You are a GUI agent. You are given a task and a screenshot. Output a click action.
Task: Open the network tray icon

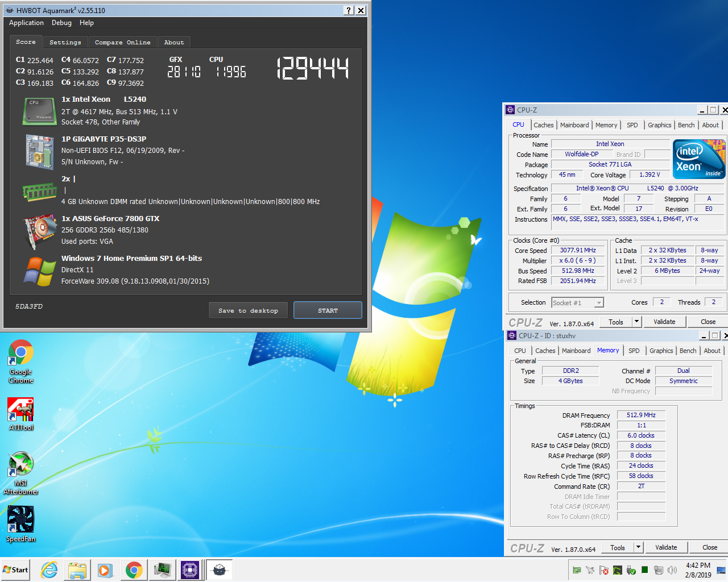click(659, 570)
